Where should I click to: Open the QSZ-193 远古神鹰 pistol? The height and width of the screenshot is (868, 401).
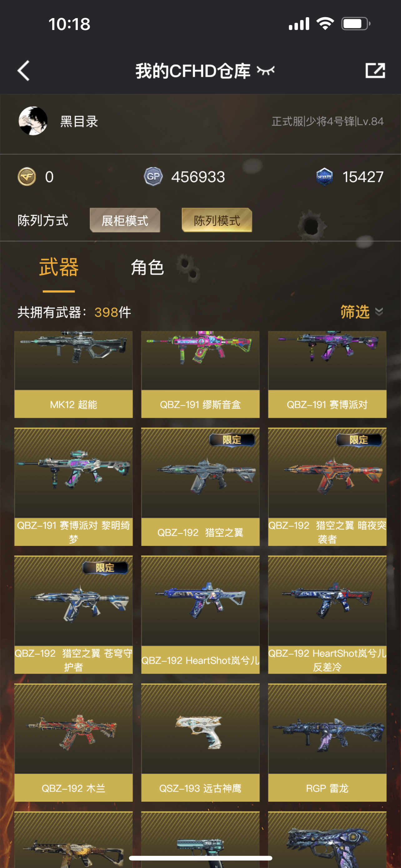click(x=200, y=742)
